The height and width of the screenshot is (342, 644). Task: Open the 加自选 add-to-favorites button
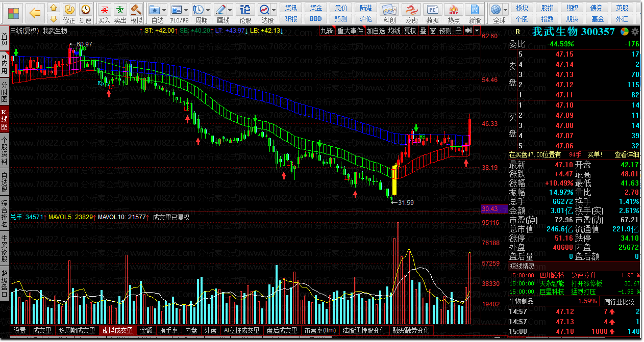pyautogui.click(x=376, y=31)
